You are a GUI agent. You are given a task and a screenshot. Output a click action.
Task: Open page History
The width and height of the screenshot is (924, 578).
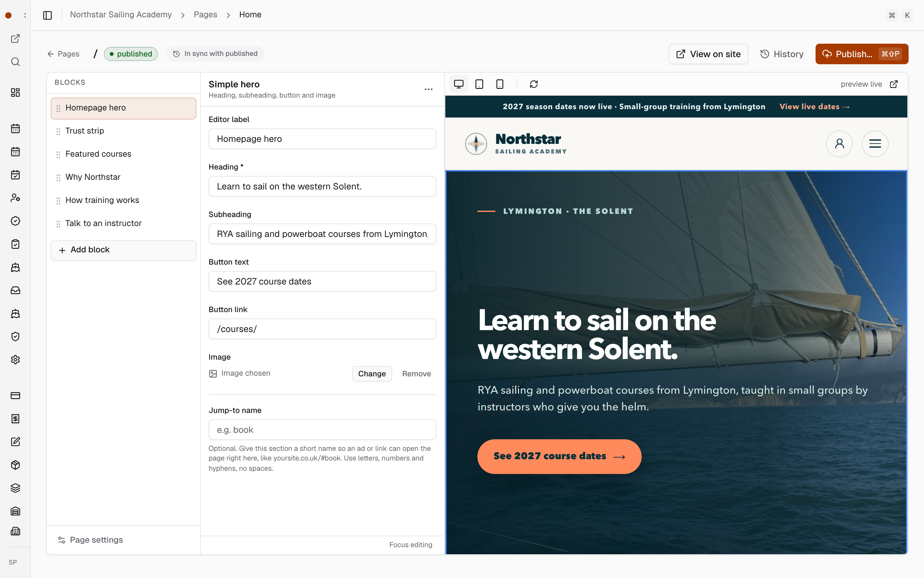point(782,54)
